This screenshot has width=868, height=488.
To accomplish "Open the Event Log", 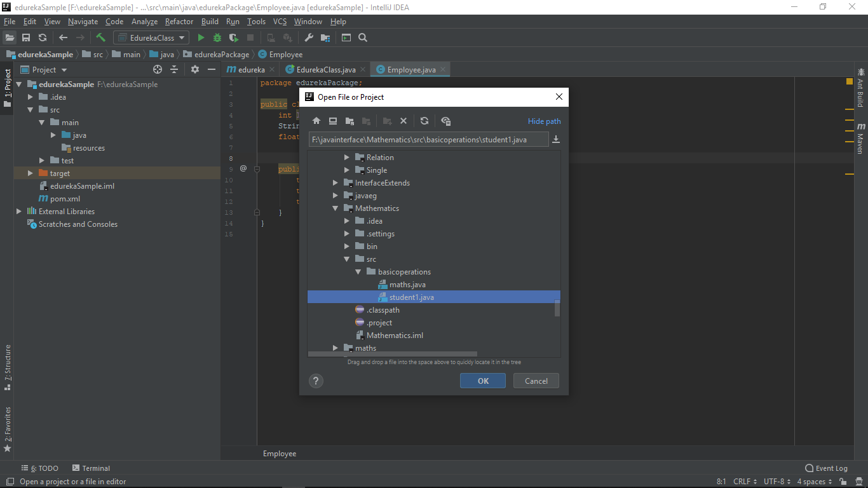I will click(x=827, y=468).
